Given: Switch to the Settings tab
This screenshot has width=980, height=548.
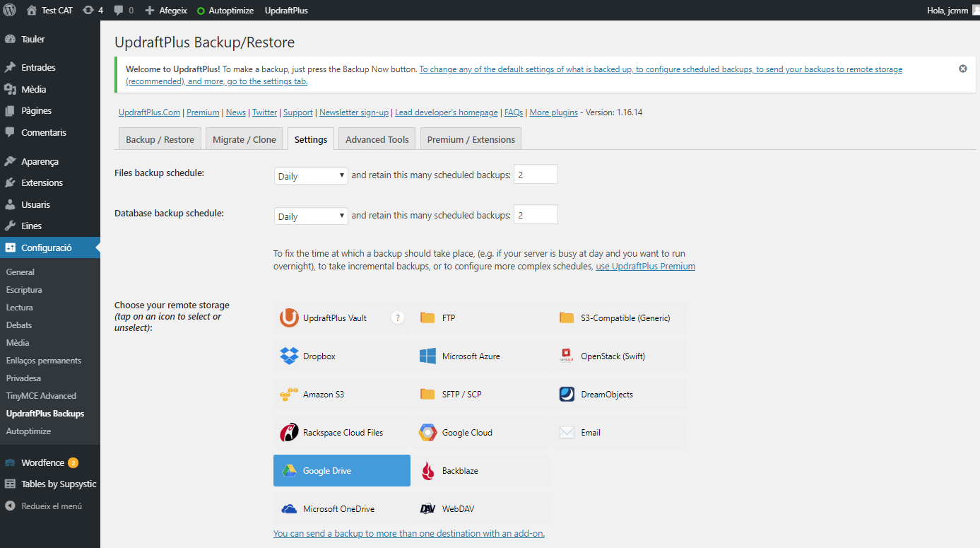Looking at the screenshot, I should point(311,139).
